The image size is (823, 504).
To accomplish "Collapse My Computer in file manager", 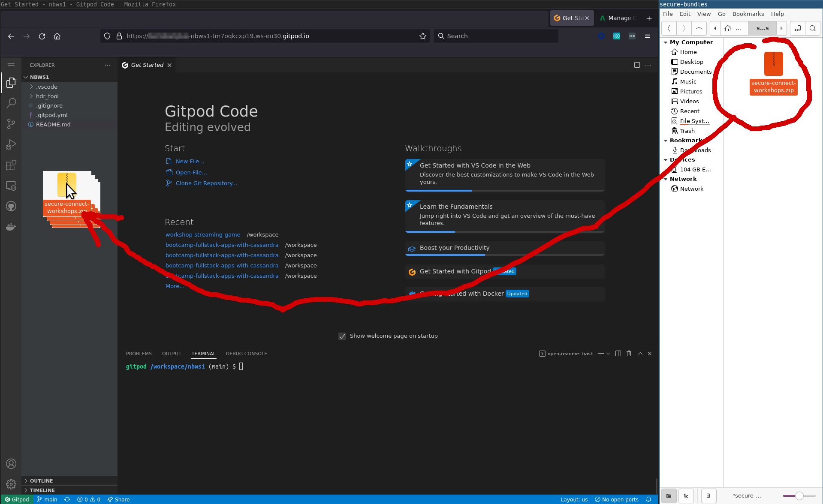I will 666,42.
